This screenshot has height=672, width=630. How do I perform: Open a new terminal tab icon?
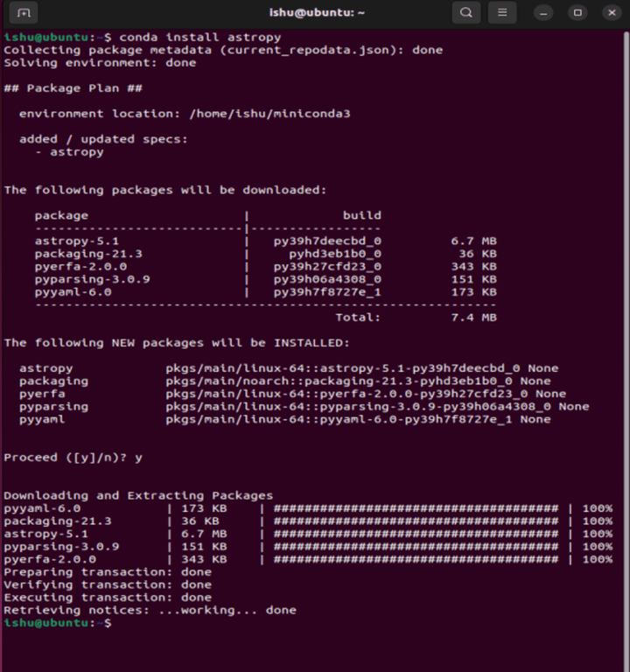pyautogui.click(x=24, y=13)
